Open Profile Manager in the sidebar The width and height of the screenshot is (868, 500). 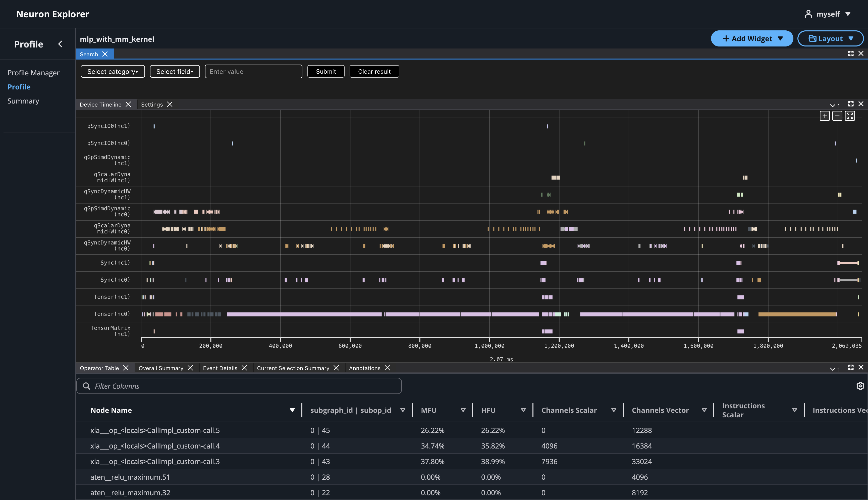pyautogui.click(x=33, y=72)
